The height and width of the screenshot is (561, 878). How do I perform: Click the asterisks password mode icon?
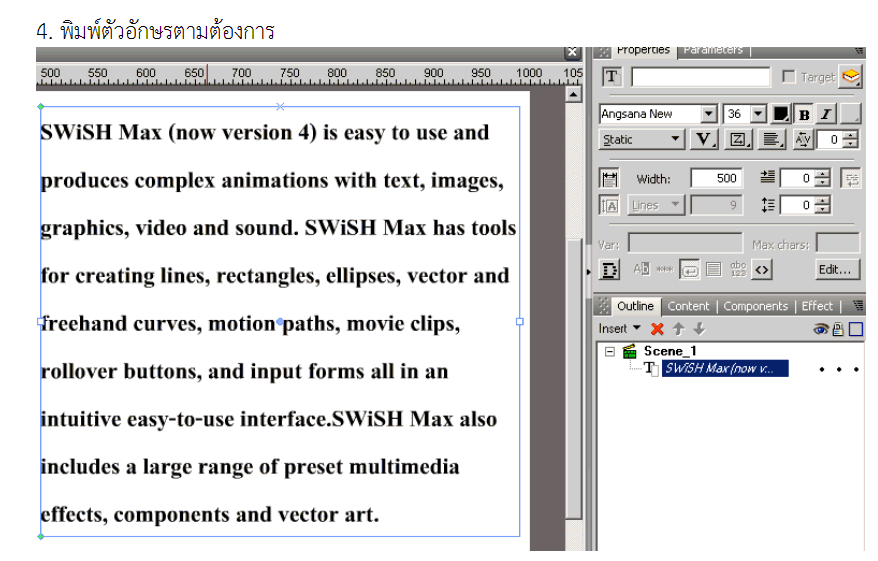tap(665, 269)
